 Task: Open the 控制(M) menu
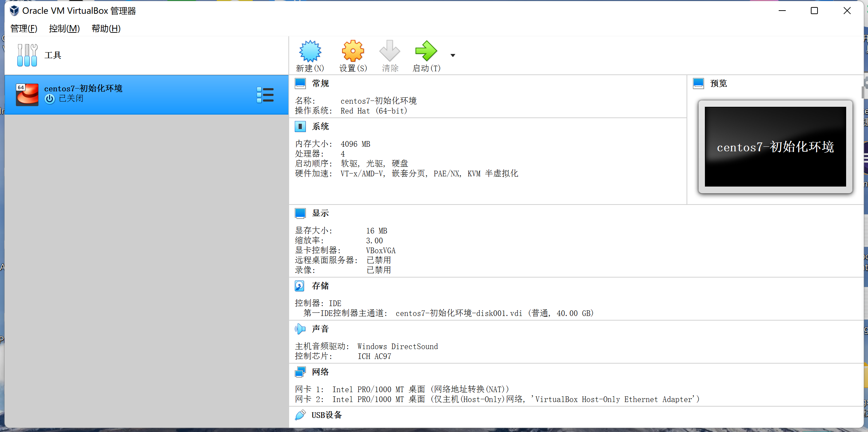pos(64,29)
